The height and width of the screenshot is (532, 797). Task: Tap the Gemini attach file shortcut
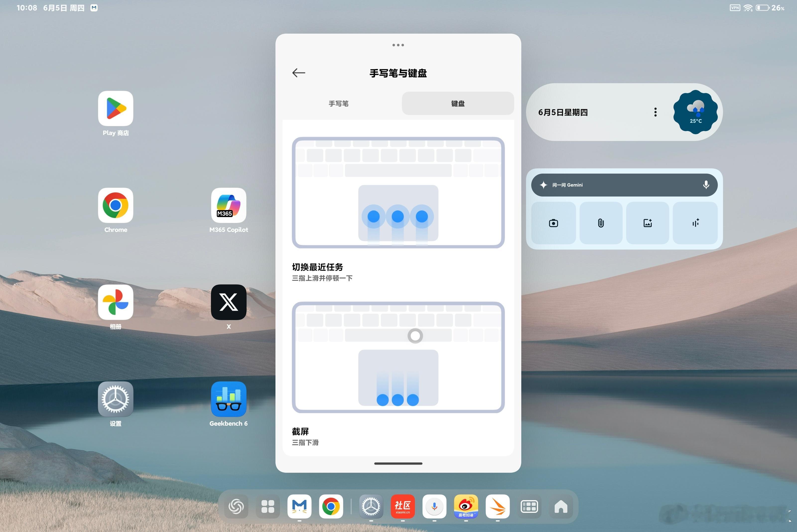click(x=600, y=223)
